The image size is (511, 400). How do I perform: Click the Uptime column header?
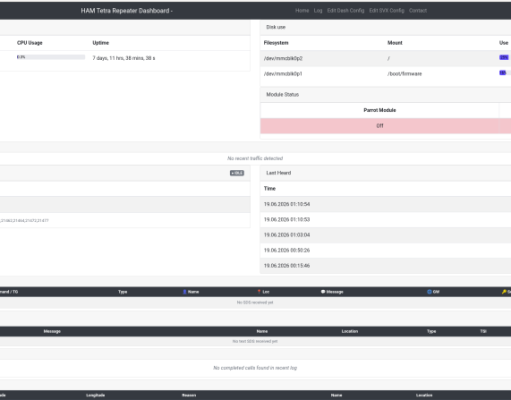tap(101, 43)
